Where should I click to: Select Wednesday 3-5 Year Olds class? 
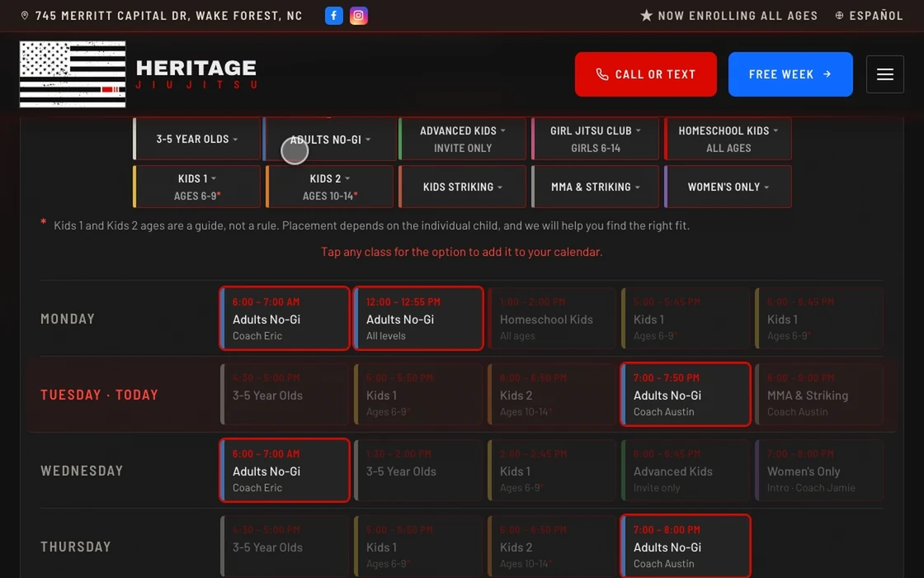tap(418, 470)
